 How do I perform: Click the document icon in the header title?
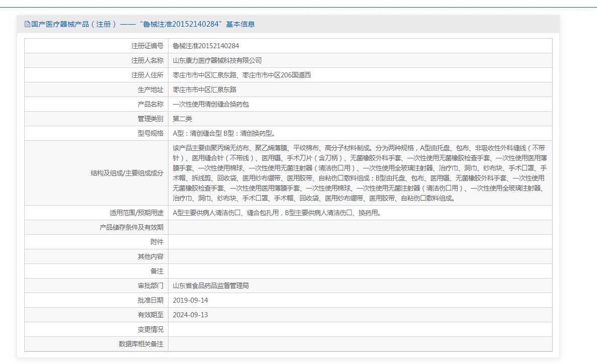[27, 24]
